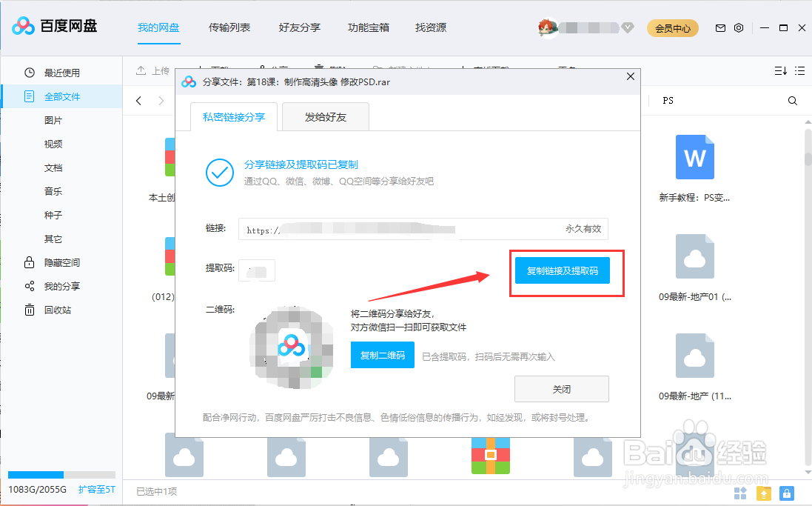Screen dimensions: 812x506
Task: Open the settings hexagon icon
Action: tap(739, 28)
